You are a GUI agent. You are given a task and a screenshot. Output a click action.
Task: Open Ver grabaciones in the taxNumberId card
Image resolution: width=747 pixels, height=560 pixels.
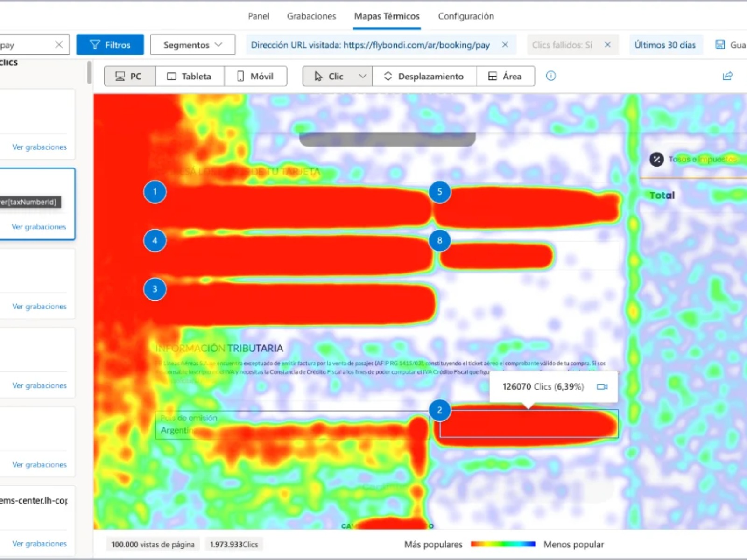click(x=39, y=227)
